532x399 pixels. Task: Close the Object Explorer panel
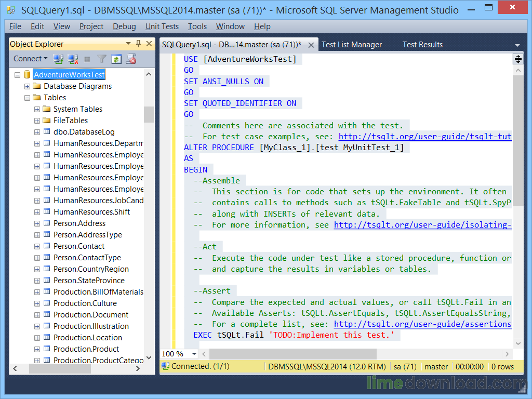[x=149, y=44]
